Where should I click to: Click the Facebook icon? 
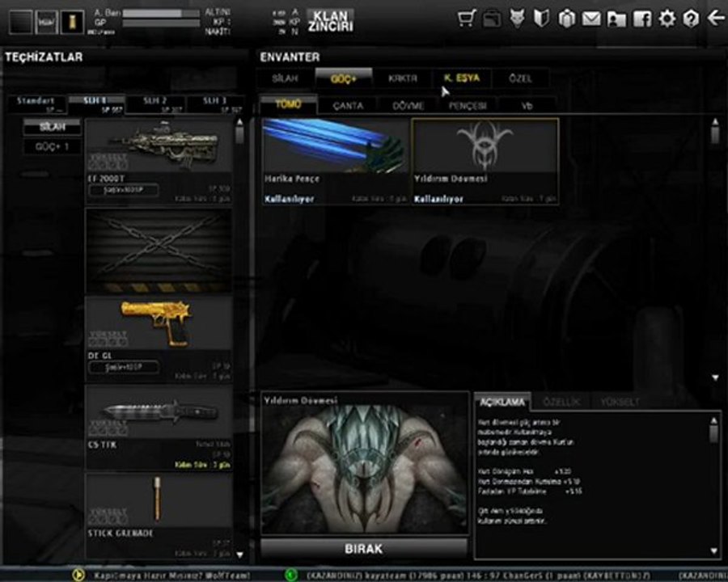pyautogui.click(x=642, y=19)
